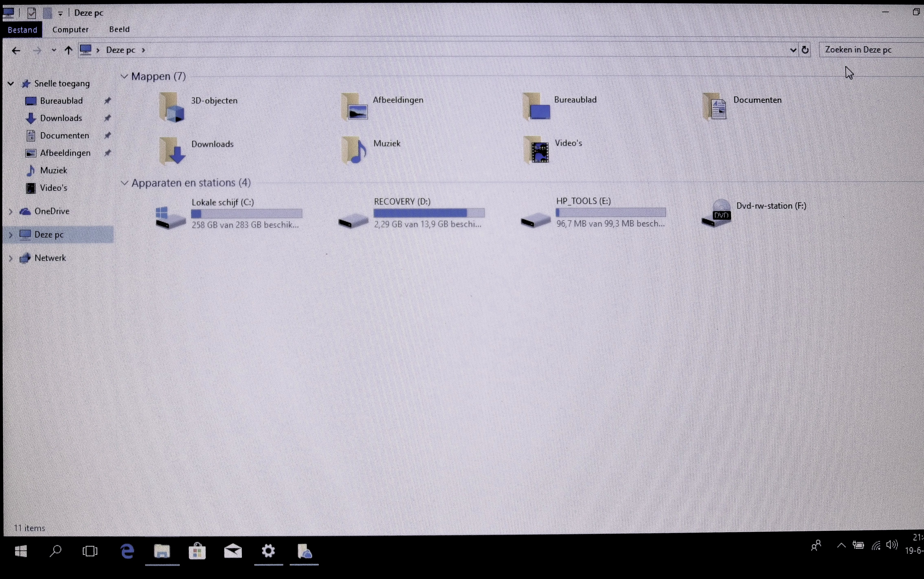Select Afbeeldingen in Snelle toegang
924x579 pixels.
coord(65,153)
